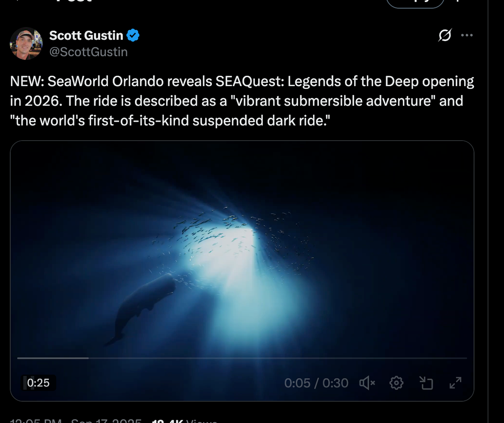Toggle picture-in-picture mode for the video

[426, 383]
